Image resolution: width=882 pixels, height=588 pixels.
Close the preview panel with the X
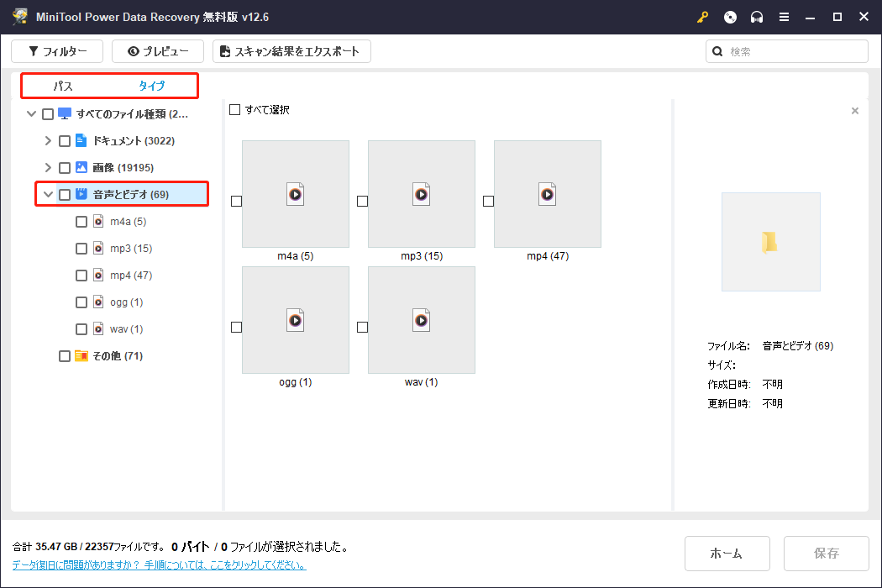tap(855, 111)
